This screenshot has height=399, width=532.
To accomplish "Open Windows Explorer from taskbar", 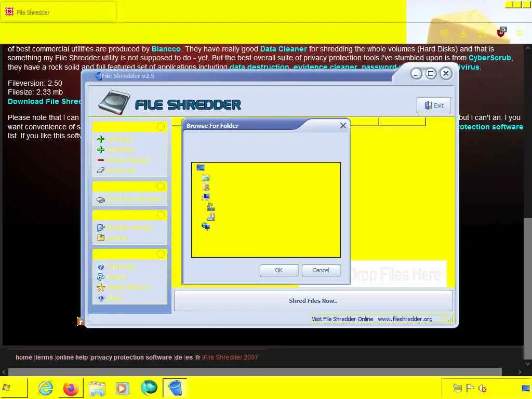I will pos(97,388).
